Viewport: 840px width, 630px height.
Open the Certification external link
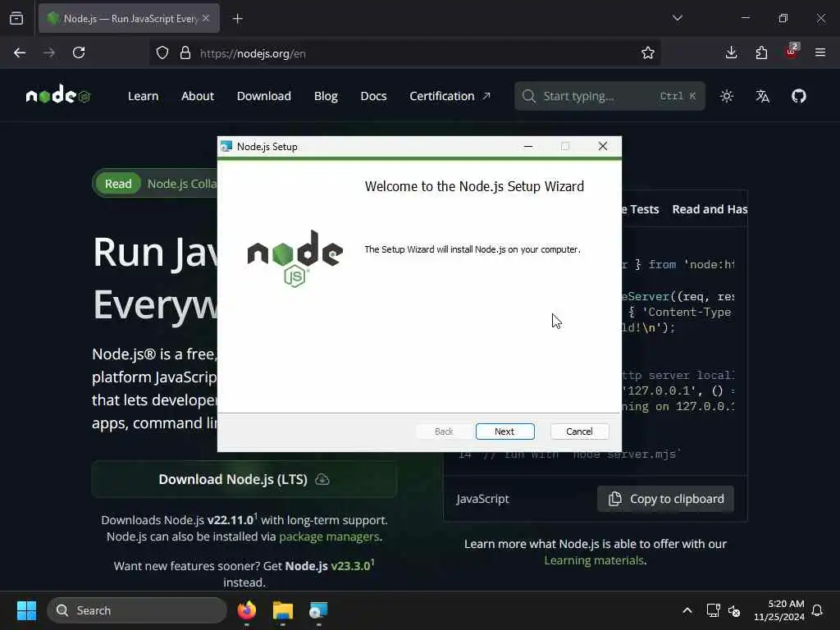coord(450,96)
